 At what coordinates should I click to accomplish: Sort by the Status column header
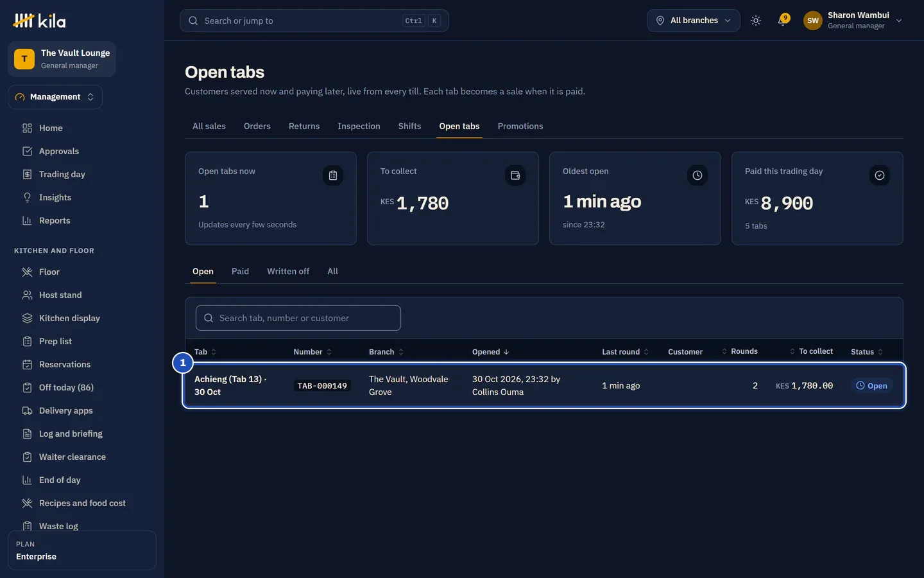click(867, 352)
